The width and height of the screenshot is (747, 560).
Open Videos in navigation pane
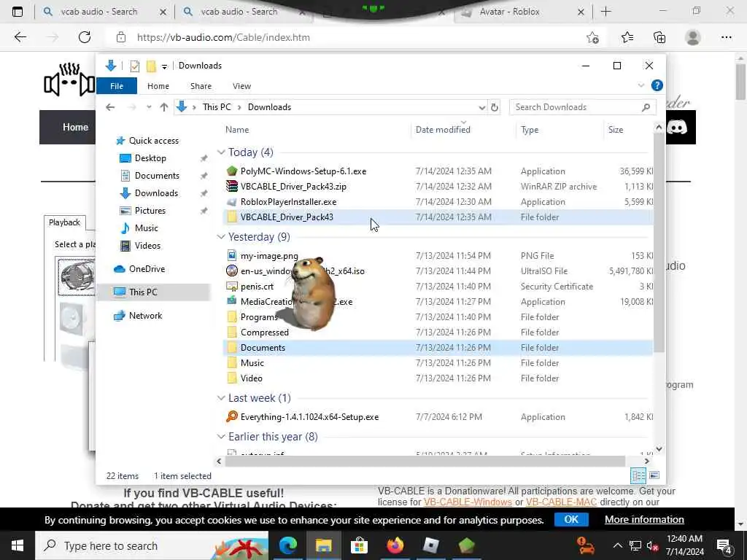tap(147, 246)
